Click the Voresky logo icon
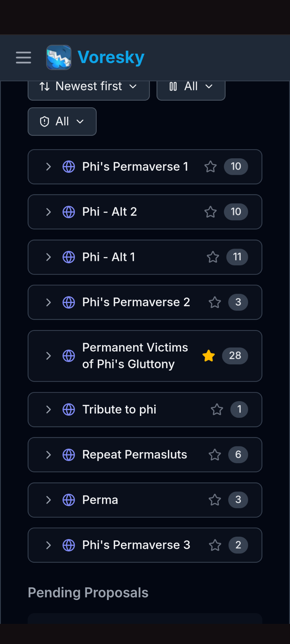This screenshot has height=644, width=290. pos(59,57)
